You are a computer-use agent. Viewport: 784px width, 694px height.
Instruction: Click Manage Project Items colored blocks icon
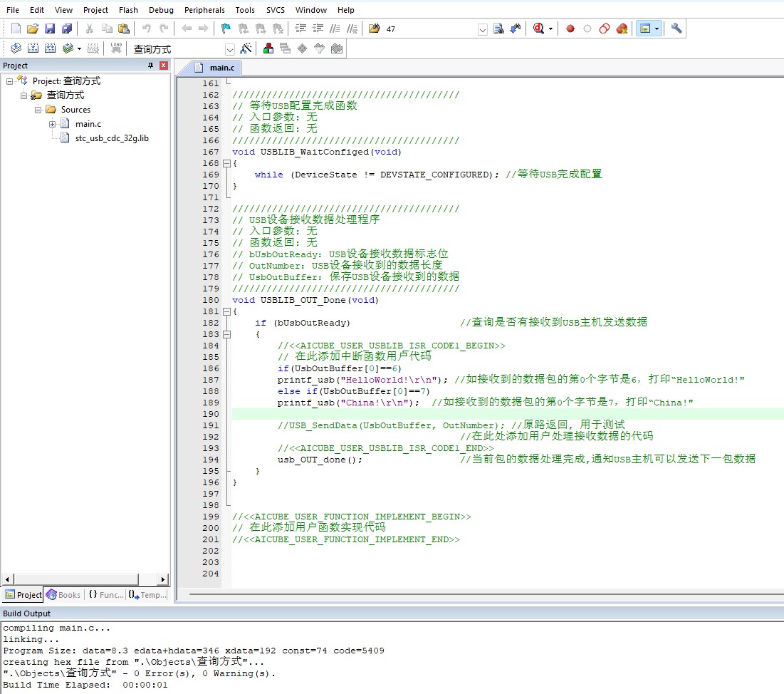click(x=268, y=48)
